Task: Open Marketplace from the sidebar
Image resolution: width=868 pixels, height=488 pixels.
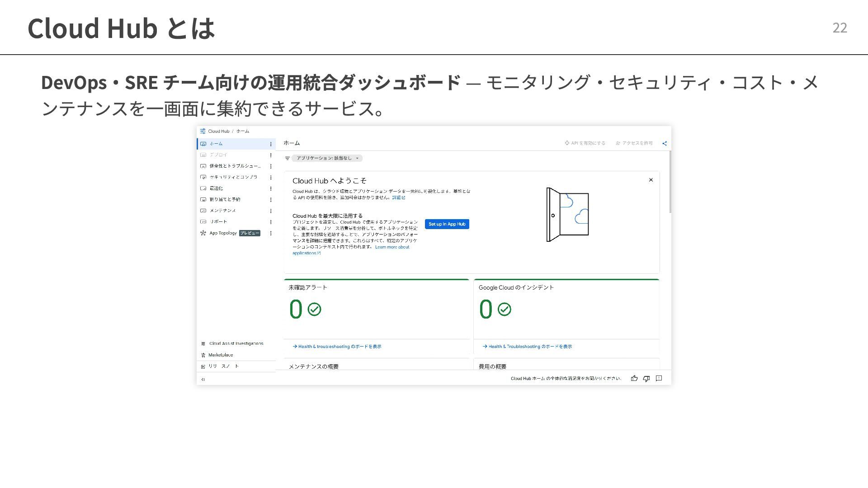Action: tap(221, 355)
